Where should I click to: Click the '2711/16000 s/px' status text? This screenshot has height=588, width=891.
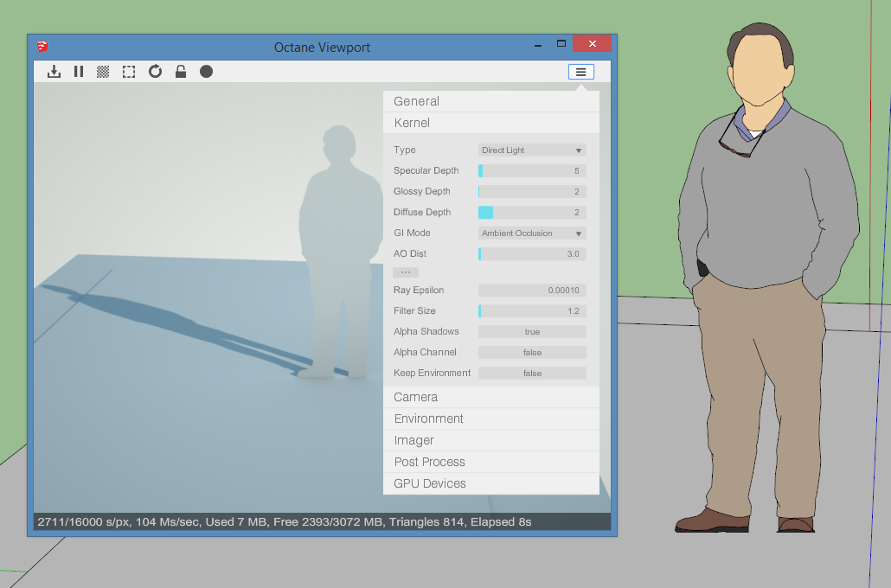84,521
